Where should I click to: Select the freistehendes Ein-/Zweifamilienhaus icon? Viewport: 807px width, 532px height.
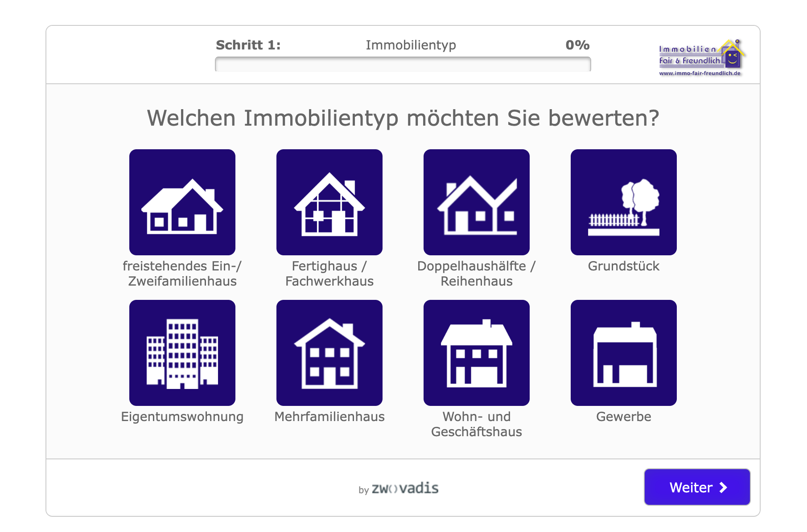(182, 202)
